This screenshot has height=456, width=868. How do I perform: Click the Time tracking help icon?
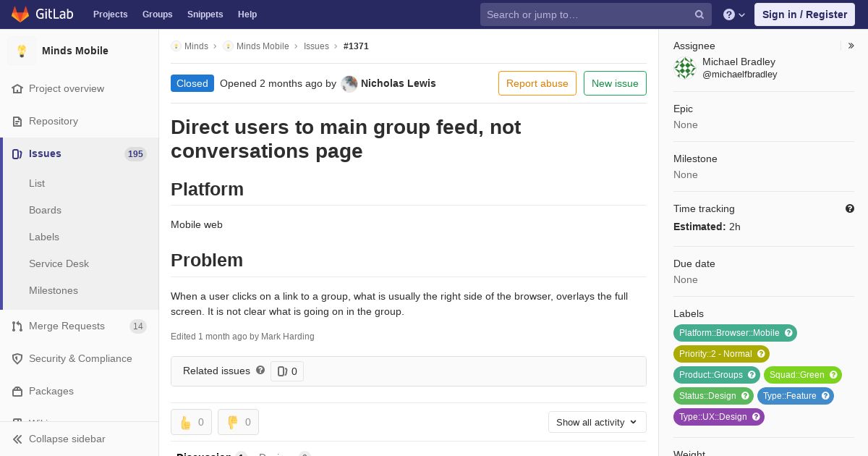pos(850,208)
